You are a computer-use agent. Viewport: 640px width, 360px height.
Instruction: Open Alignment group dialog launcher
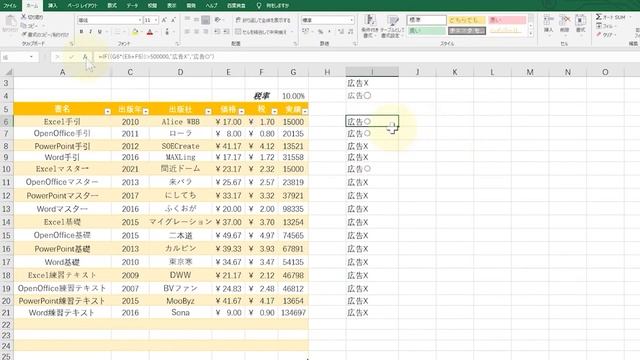click(295, 43)
